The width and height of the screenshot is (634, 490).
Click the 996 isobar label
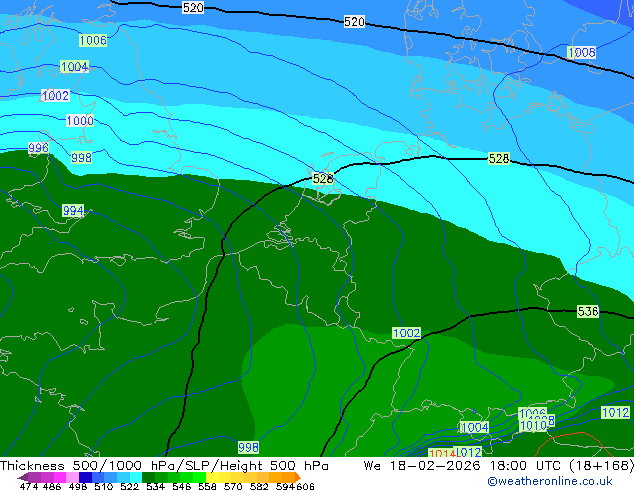pos(38,148)
